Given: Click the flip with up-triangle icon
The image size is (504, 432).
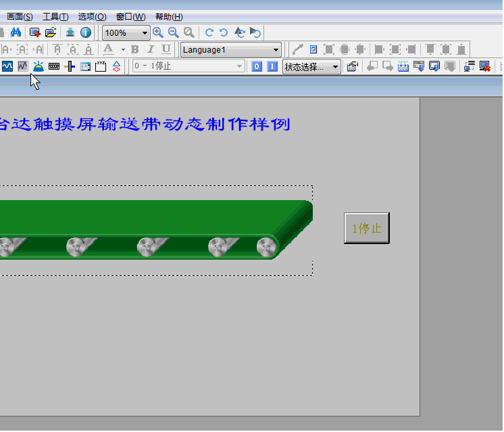Looking at the screenshot, I should pos(240,32).
